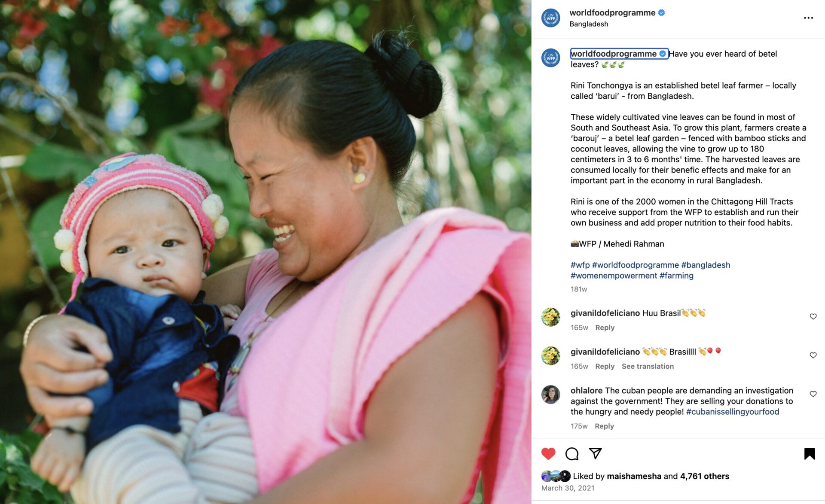Open the #womenempowerment hashtag

[x=614, y=276]
